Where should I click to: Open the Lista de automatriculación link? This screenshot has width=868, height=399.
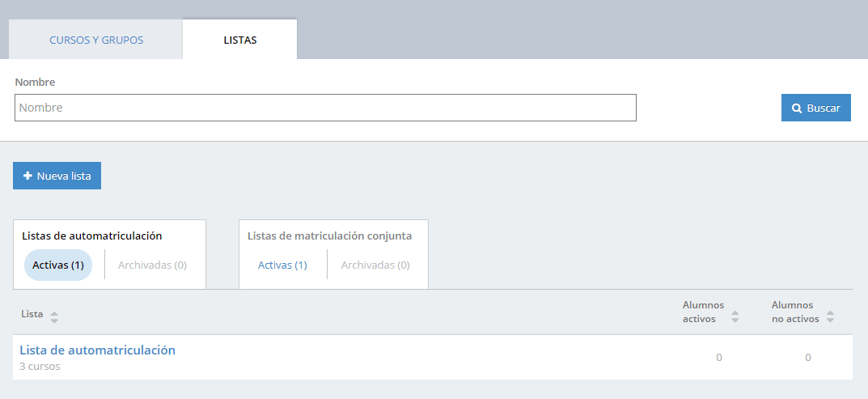point(97,350)
